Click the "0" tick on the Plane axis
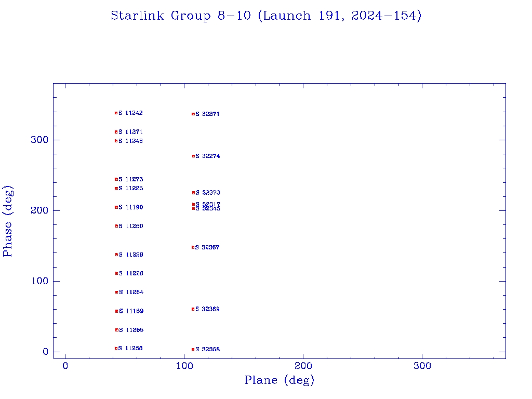This screenshot has height=399, width=532. click(x=65, y=366)
